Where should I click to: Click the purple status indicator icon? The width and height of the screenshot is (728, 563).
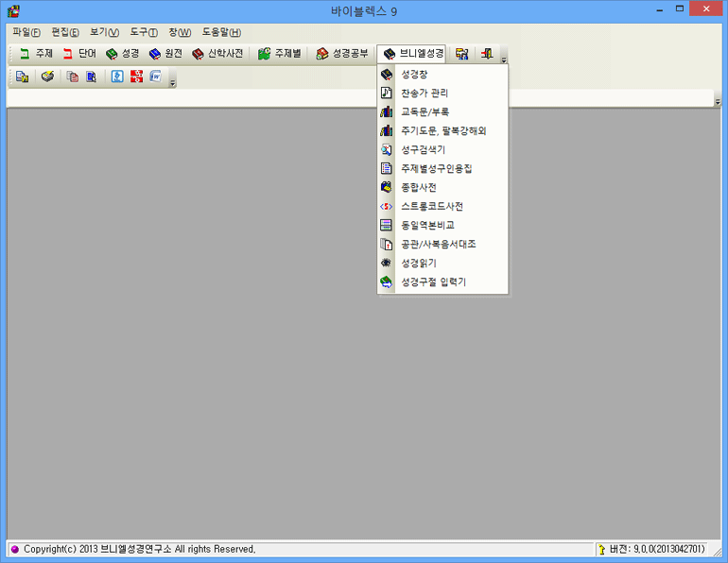pos(15,549)
